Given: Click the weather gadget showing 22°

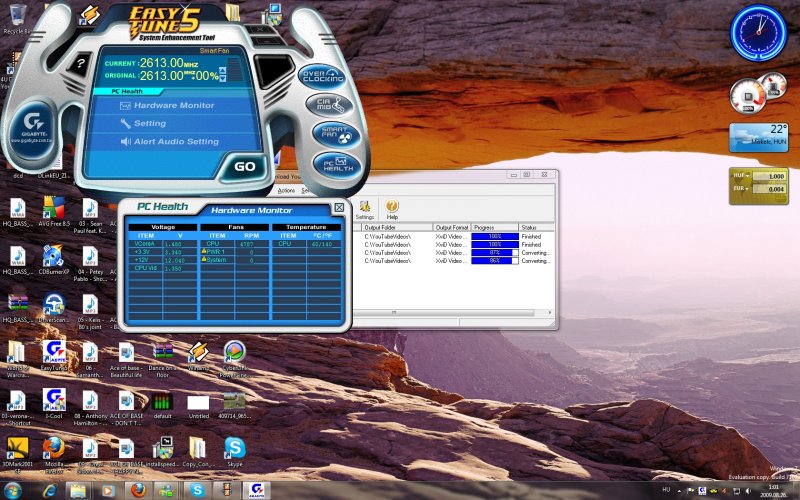Looking at the screenshot, I should coord(758,137).
